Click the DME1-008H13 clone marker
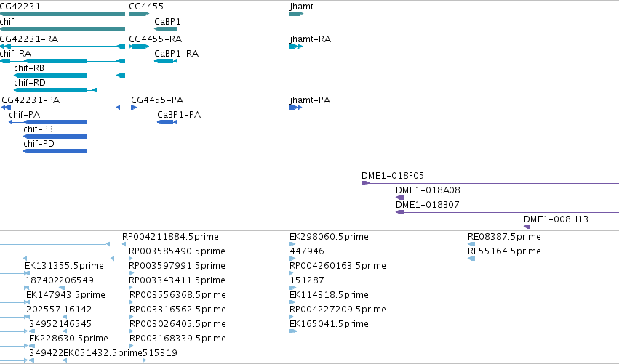Viewport: 619px width, 364px height. (x=527, y=227)
